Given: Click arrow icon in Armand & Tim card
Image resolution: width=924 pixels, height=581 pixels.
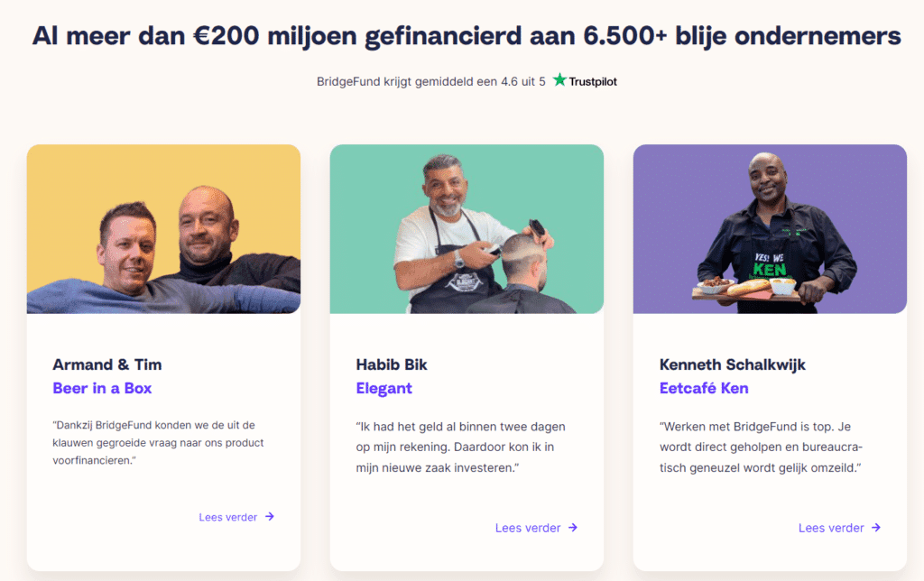Looking at the screenshot, I should coord(270,517).
